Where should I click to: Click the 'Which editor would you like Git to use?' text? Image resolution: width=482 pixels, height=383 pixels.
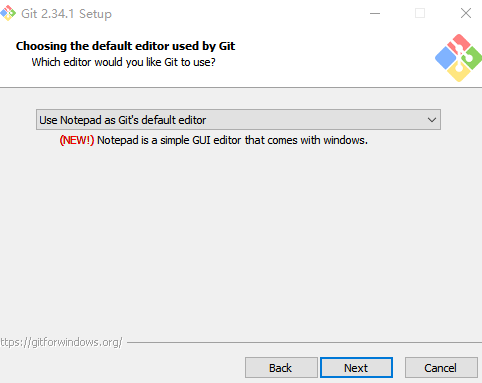tap(123, 62)
